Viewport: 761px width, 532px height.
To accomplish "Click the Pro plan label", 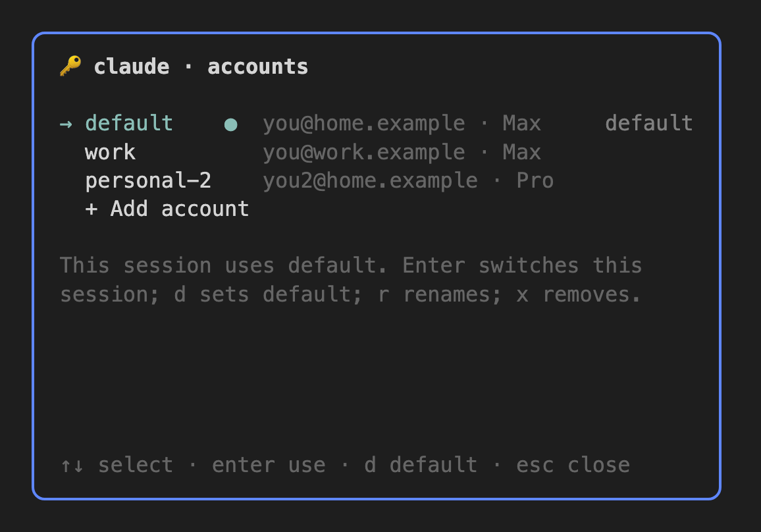I will tap(535, 180).
